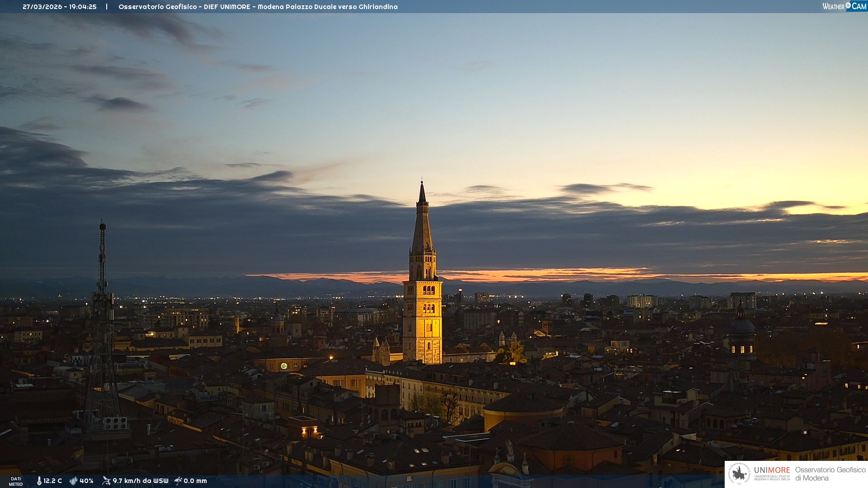Image resolution: width=868 pixels, height=488 pixels.
Task: Click the wind vane icon
Action: (106, 481)
